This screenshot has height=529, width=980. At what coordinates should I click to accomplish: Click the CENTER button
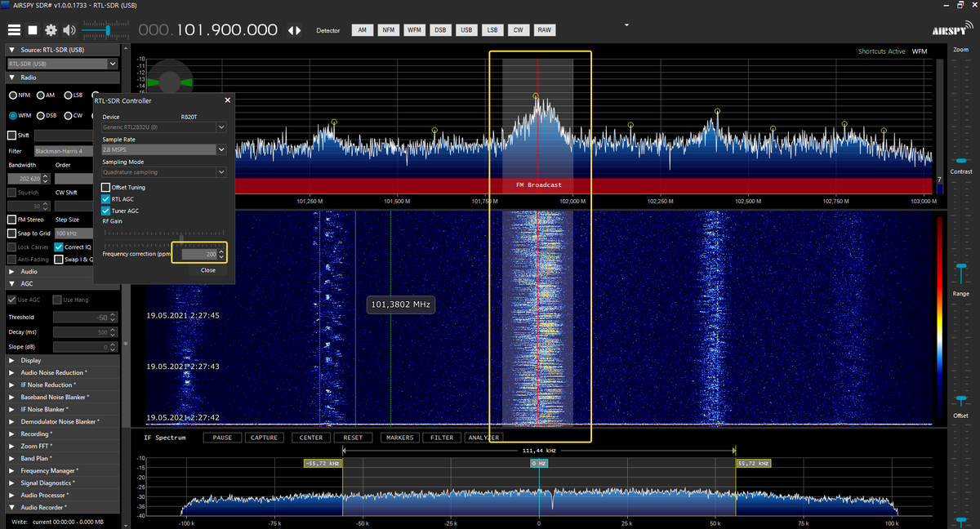point(311,438)
